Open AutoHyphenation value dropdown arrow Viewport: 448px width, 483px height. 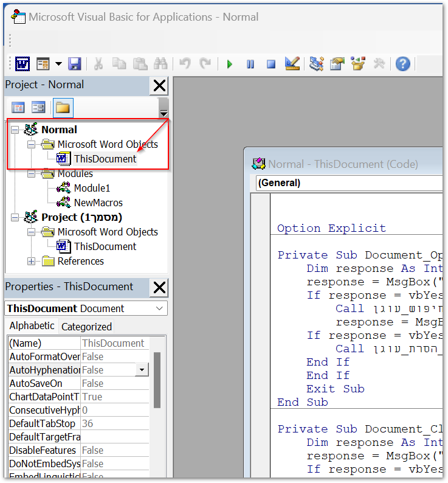142,370
